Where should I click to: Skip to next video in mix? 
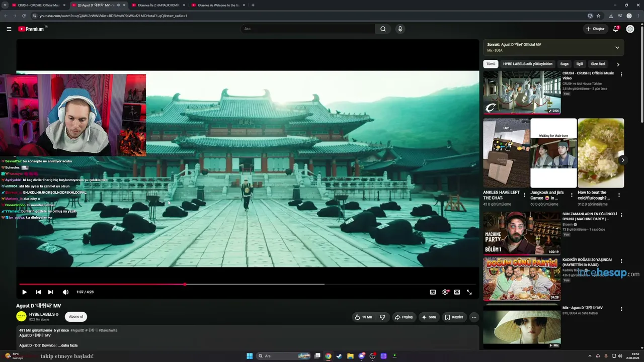tap(50, 292)
